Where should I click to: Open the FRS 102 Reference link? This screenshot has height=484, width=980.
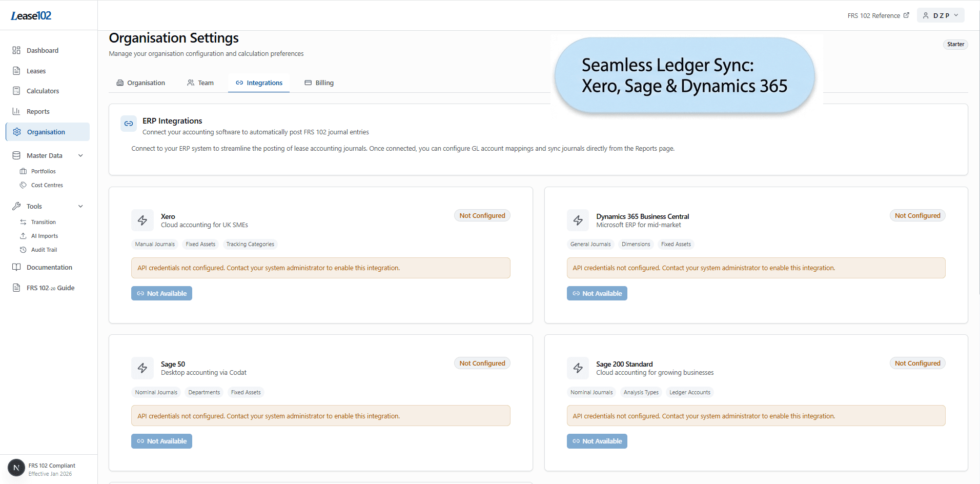tap(877, 15)
